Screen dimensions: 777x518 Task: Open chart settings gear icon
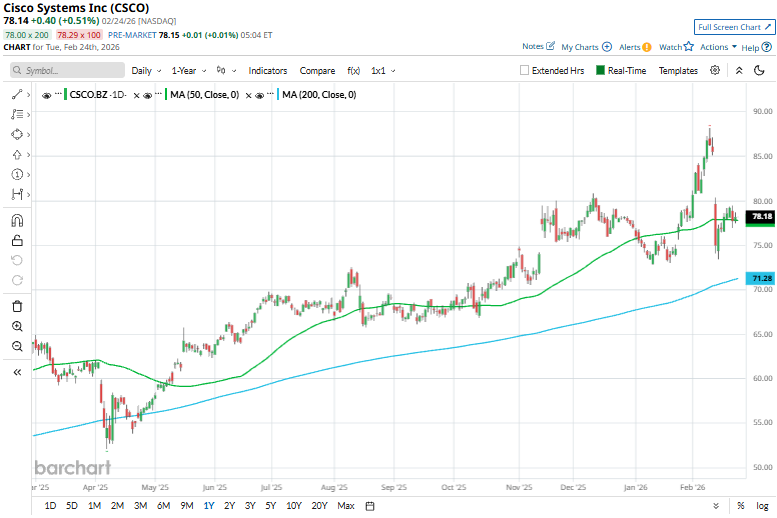point(715,71)
